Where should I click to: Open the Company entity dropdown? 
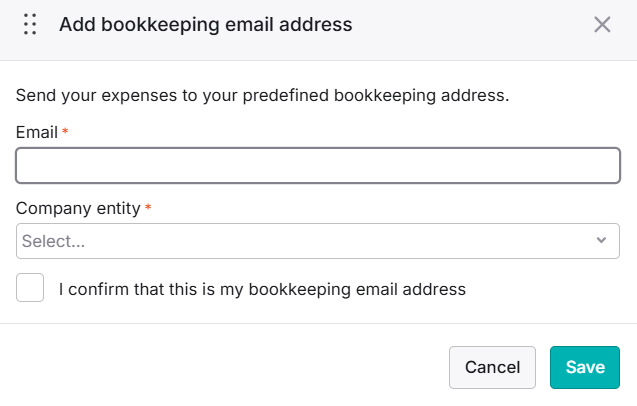pos(318,241)
